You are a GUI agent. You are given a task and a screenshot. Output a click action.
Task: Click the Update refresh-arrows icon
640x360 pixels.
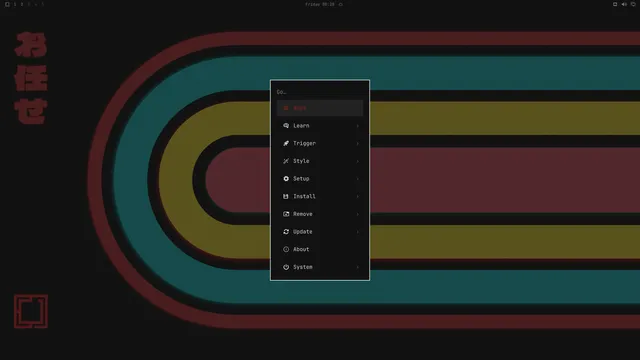[286, 231]
